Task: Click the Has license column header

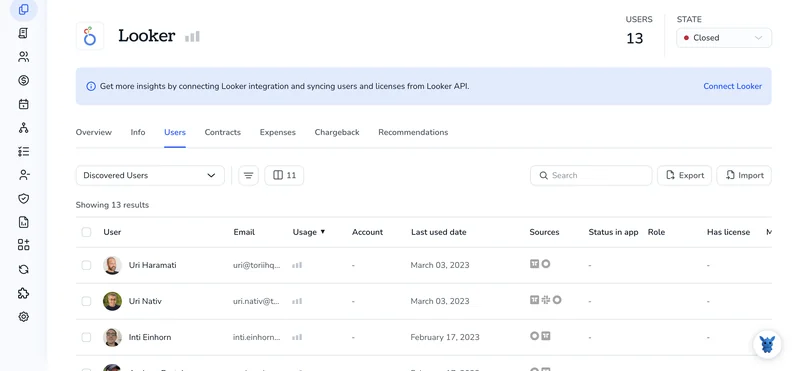Action: 729,232
